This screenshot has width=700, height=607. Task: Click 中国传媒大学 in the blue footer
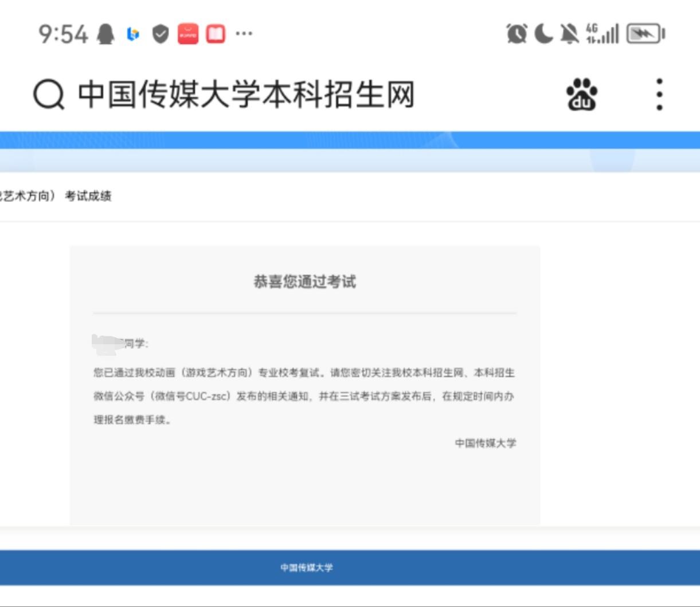[x=307, y=567]
